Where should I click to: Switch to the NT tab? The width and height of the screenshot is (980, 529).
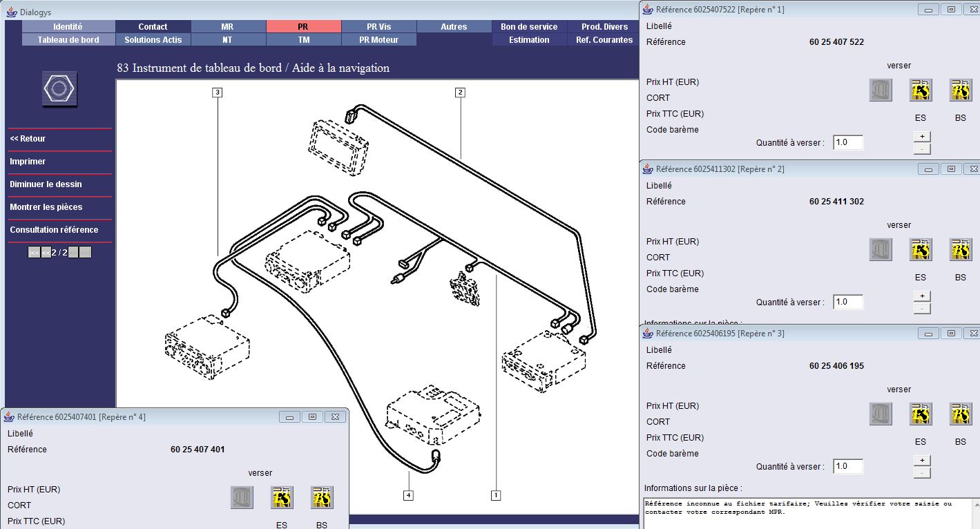(227, 39)
